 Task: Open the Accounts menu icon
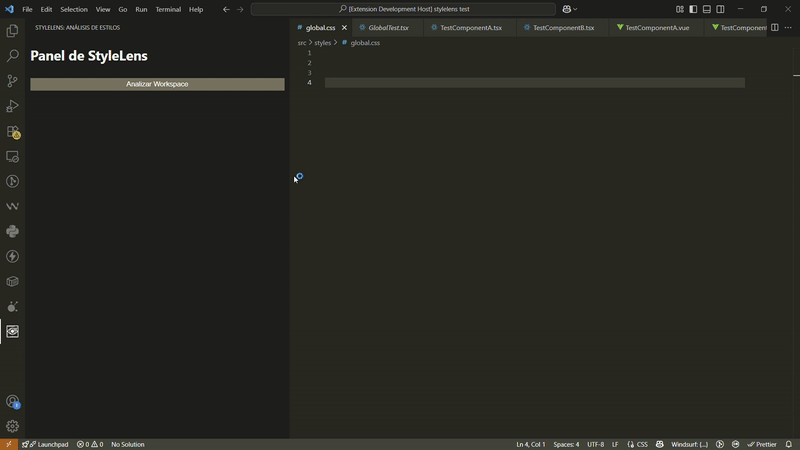(x=12, y=402)
